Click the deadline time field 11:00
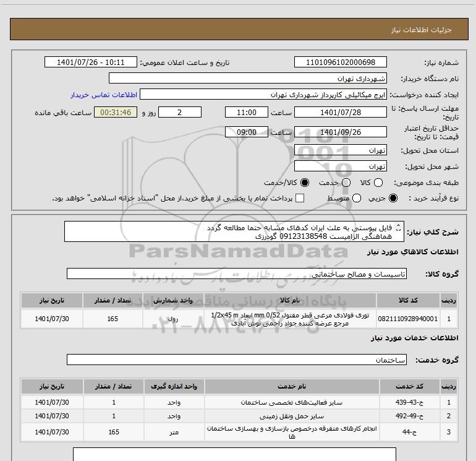Viewport: 476px width, 461px height. click(x=247, y=112)
